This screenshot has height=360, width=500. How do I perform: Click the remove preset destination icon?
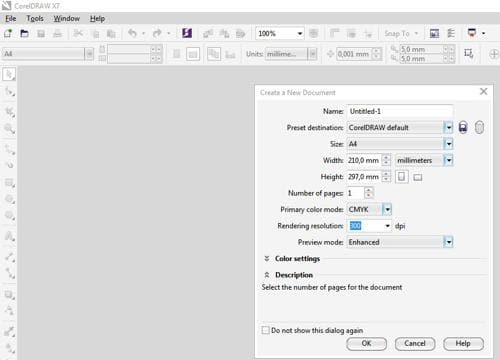(479, 127)
